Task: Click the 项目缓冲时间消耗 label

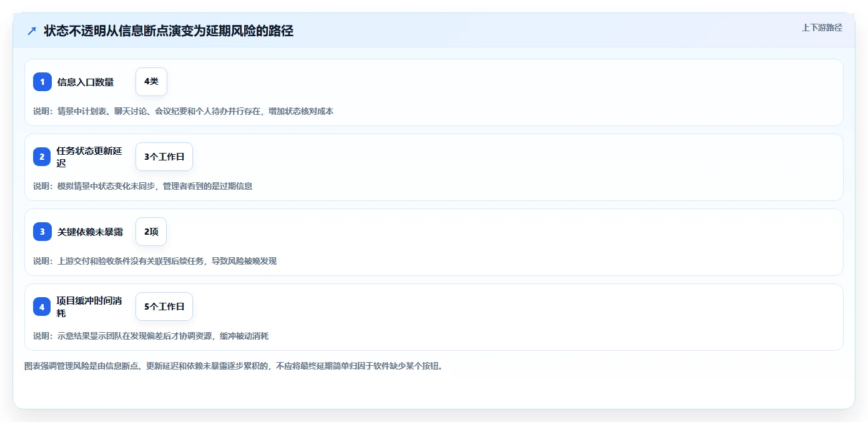Action: [x=89, y=307]
